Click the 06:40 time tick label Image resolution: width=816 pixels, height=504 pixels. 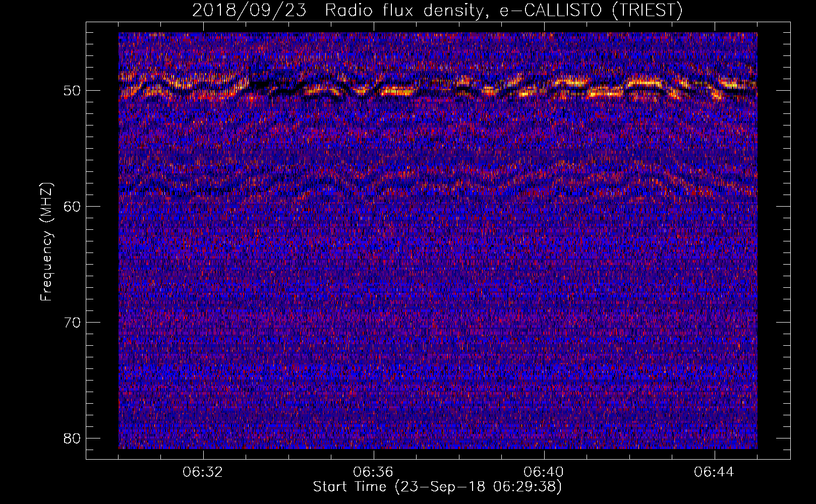[x=544, y=472]
